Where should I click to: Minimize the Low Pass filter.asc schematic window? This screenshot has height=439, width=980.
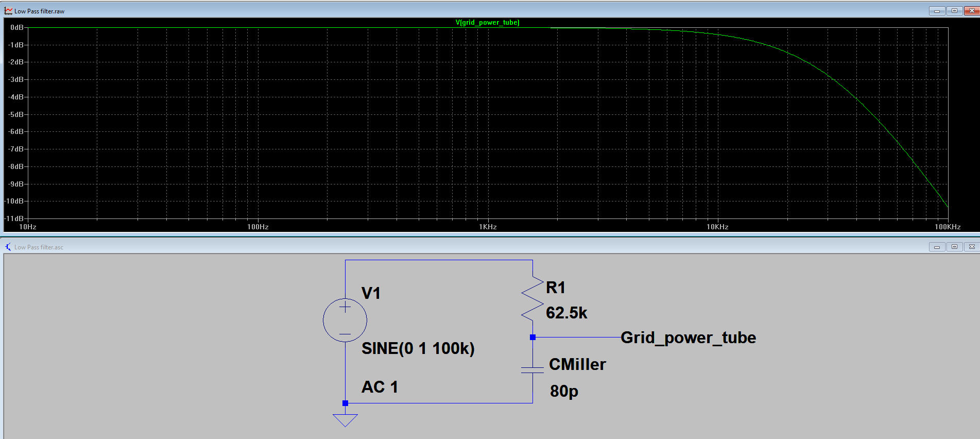click(937, 247)
